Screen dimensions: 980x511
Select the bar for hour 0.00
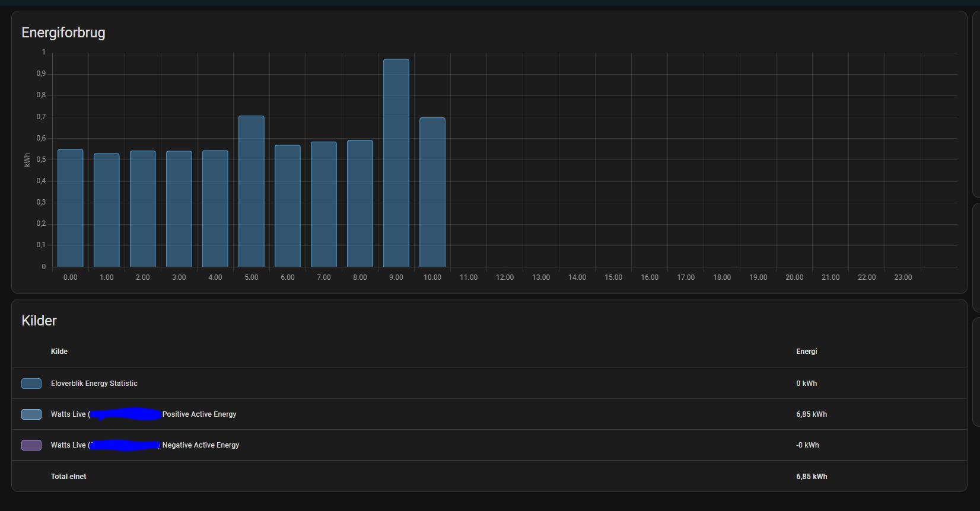(x=70, y=208)
